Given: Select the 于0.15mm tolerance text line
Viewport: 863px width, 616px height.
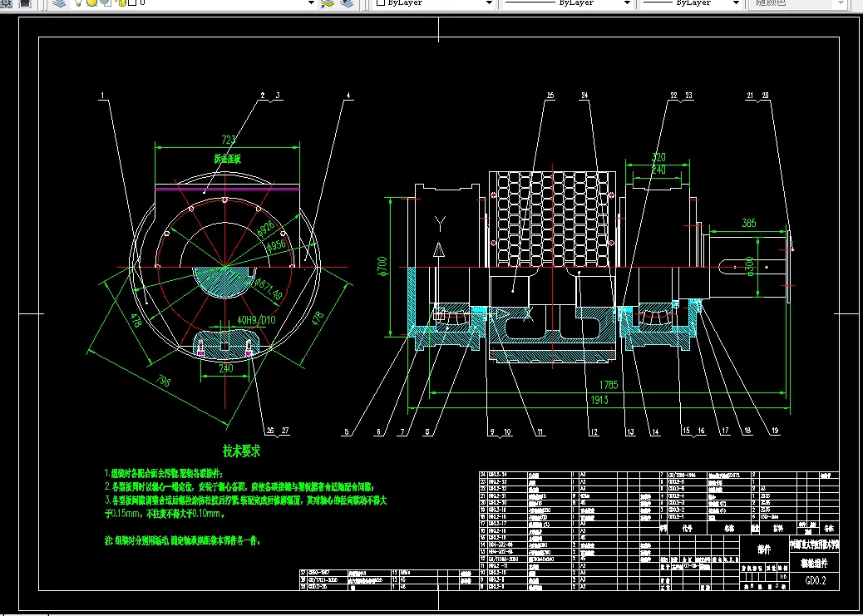Looking at the screenshot, I should tap(165, 514).
